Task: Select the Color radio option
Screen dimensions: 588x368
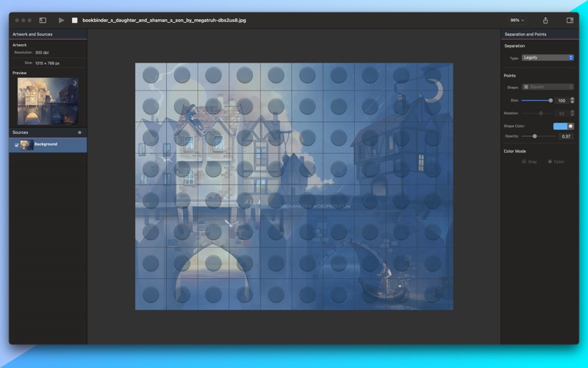Action: [x=550, y=161]
